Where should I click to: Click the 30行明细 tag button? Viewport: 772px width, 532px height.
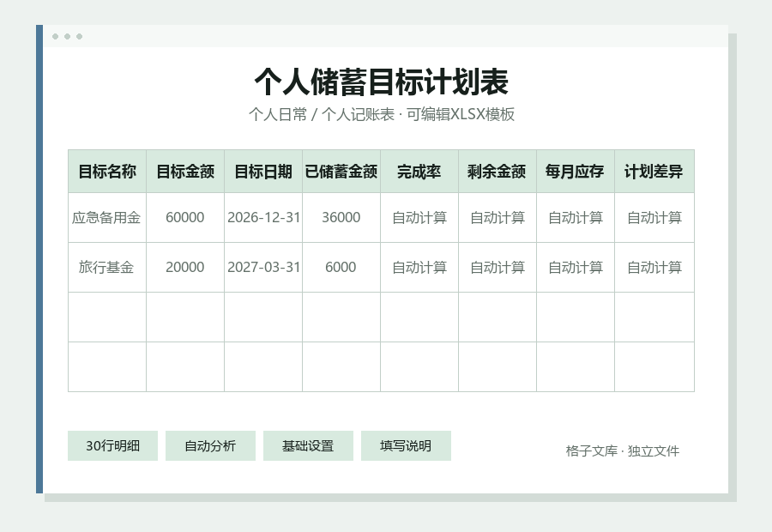coord(112,446)
